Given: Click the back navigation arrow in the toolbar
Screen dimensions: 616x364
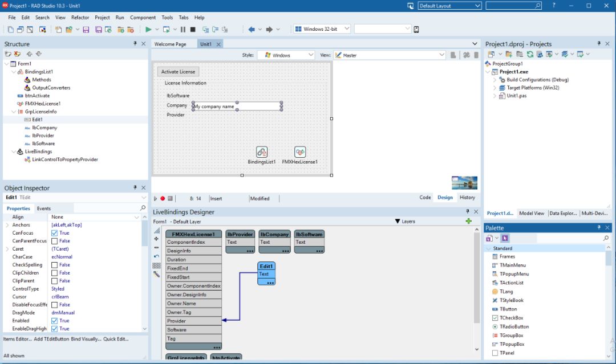Looking at the screenshot, I should [x=252, y=29].
